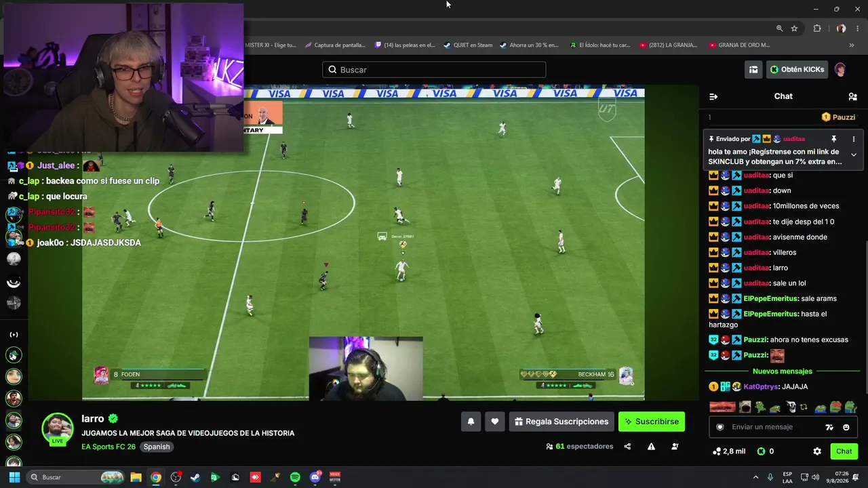The width and height of the screenshot is (868, 488).
Task: Click the Pauzzi top gifter entry
Action: 838,117
